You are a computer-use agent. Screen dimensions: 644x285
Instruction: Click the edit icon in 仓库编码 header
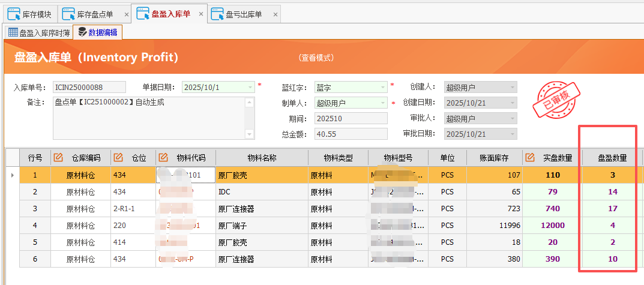(59, 157)
